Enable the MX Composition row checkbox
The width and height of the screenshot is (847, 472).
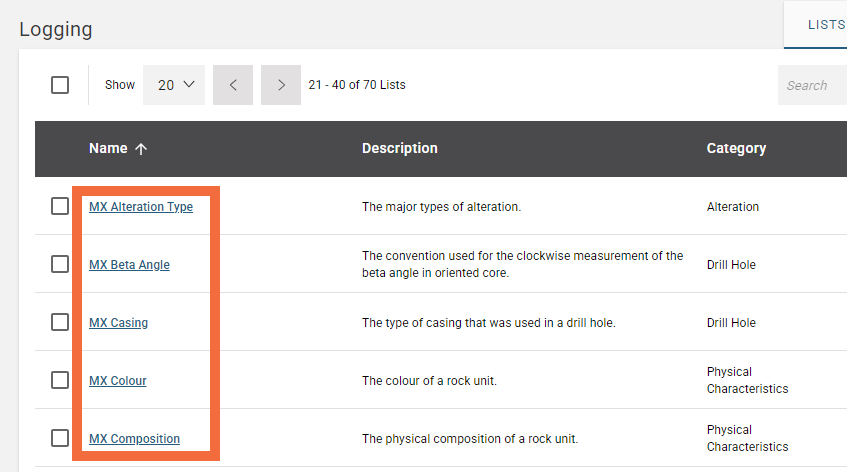60,438
